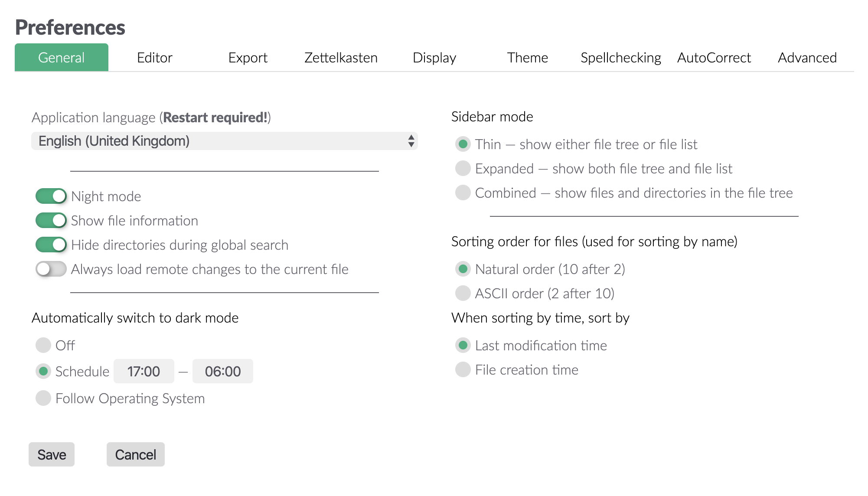Select Follow Operating System dark mode option
The width and height of the screenshot is (868, 496).
point(43,398)
